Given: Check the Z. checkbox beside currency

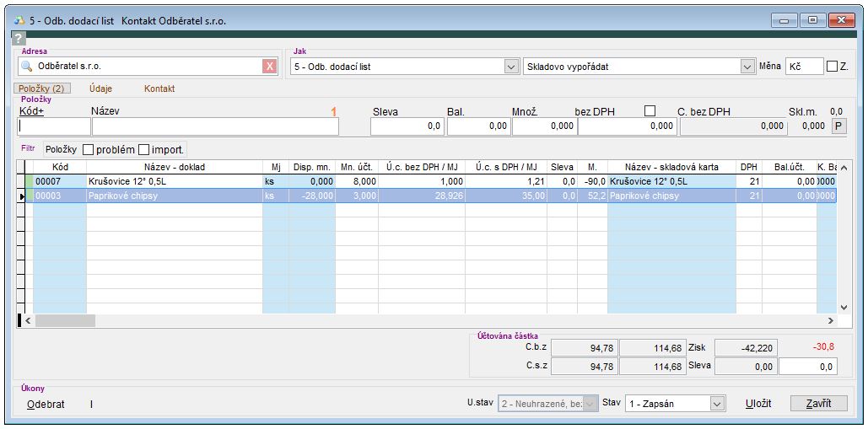Looking at the screenshot, I should 833,67.
